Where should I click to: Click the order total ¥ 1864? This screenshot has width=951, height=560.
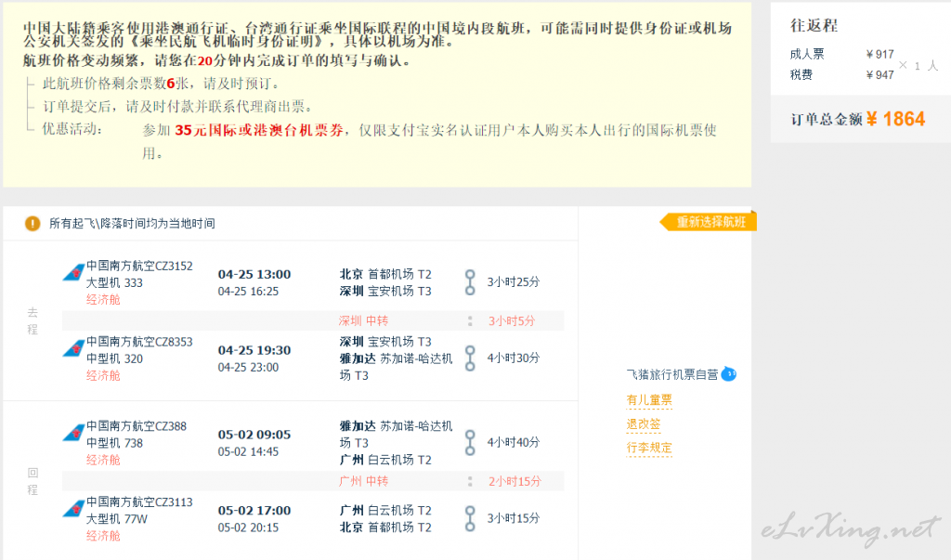(x=896, y=119)
